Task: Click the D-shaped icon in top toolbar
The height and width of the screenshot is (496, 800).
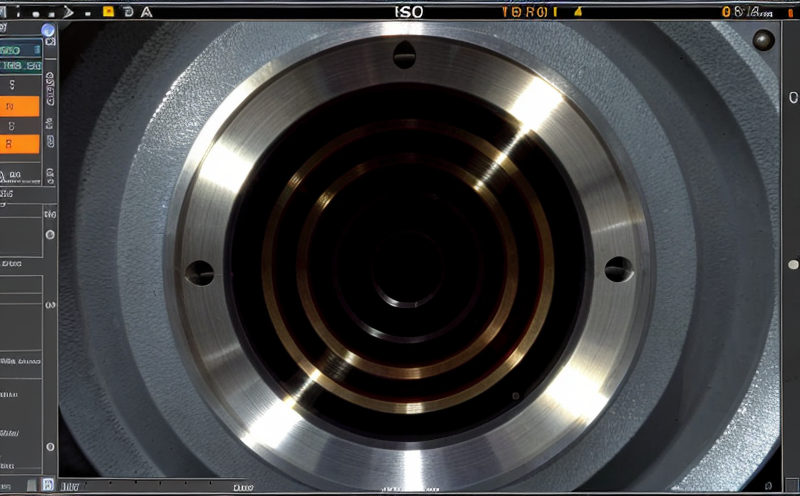Action: click(x=129, y=12)
